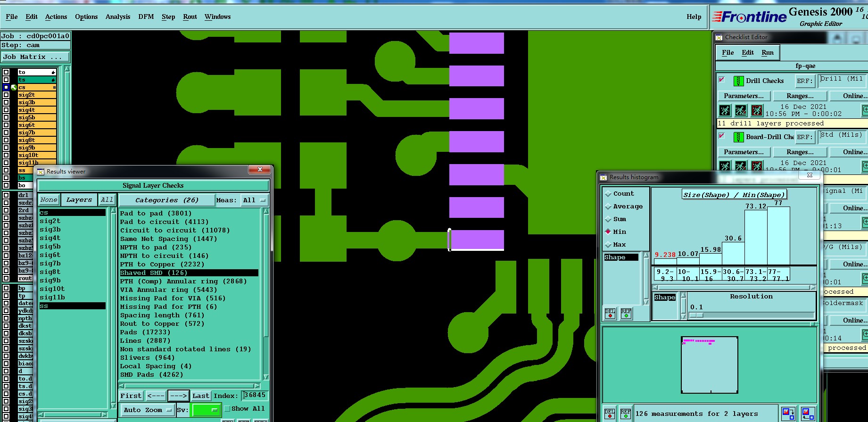Viewport: 868px width, 422px height.
Task: Click categories list vertical scrollbar
Action: click(x=266, y=294)
